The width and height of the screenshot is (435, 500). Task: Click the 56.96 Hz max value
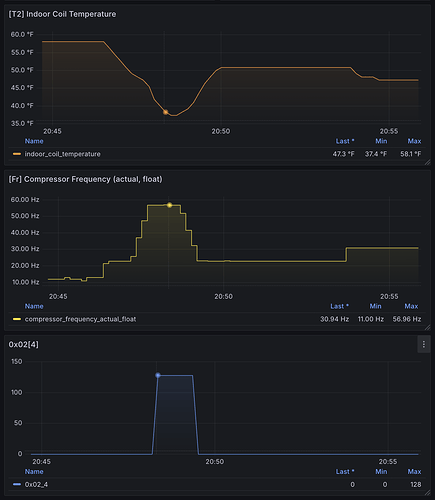tap(407, 319)
